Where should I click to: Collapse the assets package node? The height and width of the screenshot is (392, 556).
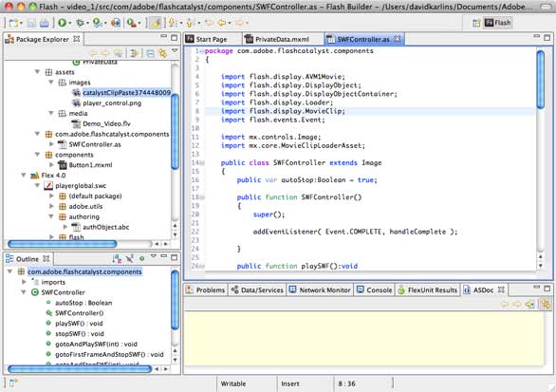point(37,72)
